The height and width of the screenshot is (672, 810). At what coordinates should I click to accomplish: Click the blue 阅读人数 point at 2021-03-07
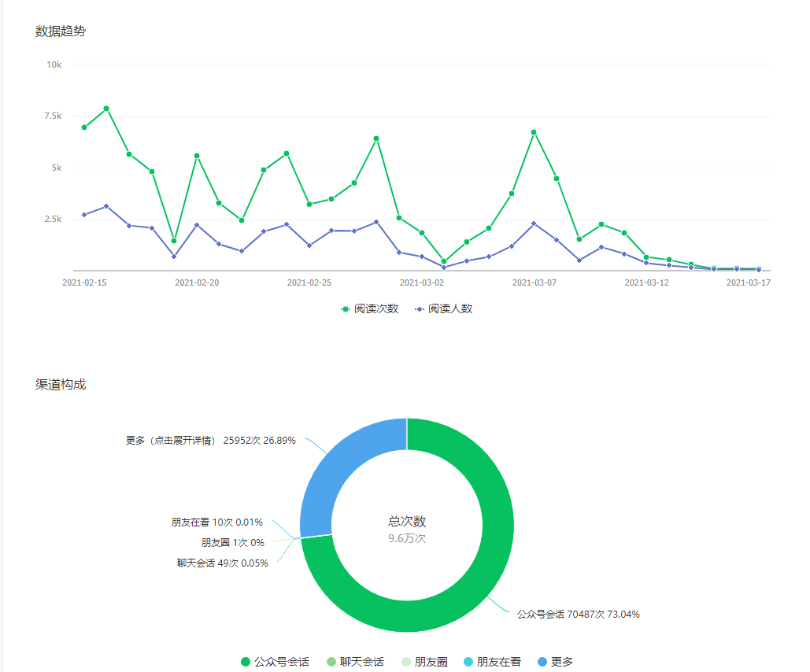click(x=534, y=223)
